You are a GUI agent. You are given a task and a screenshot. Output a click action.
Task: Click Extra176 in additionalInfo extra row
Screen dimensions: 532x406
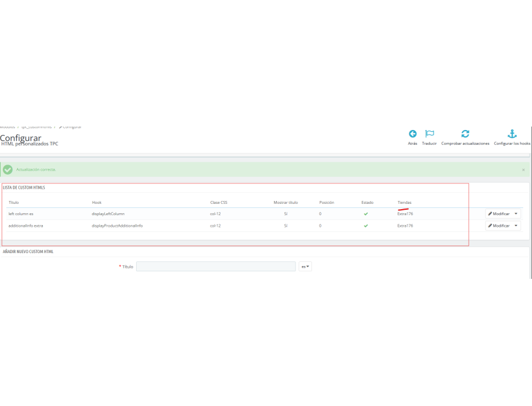coord(405,226)
